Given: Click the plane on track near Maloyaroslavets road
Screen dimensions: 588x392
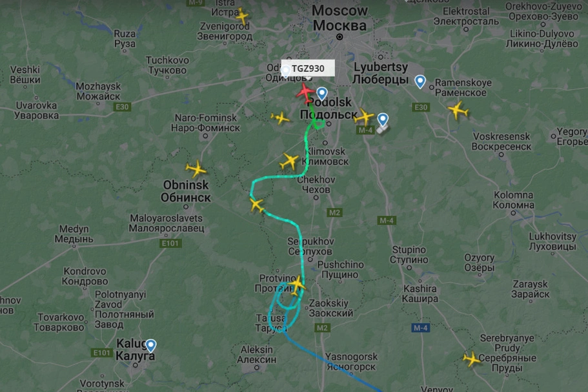Looking at the screenshot, I should tap(257, 205).
